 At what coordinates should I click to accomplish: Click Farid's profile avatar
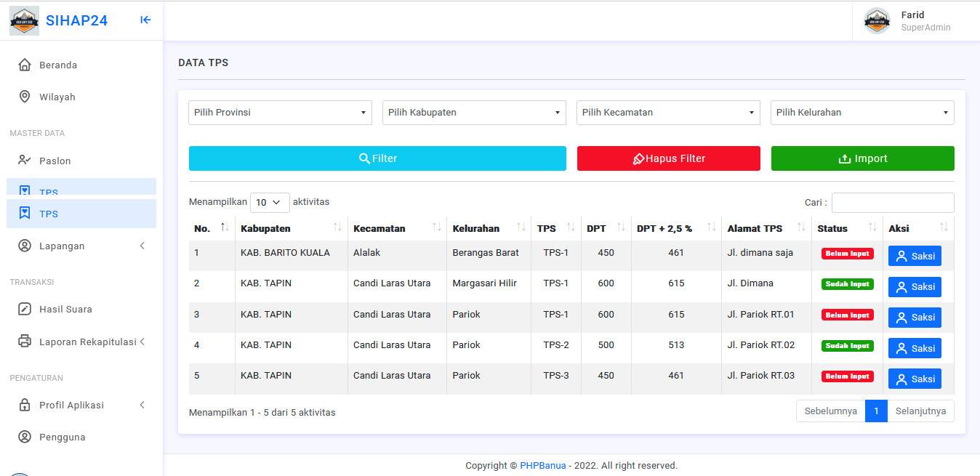point(877,21)
